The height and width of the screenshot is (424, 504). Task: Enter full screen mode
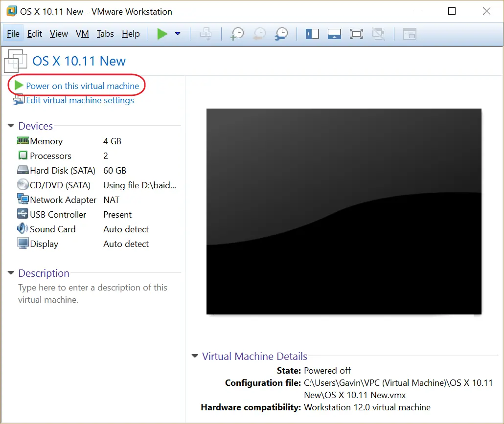pyautogui.click(x=356, y=34)
